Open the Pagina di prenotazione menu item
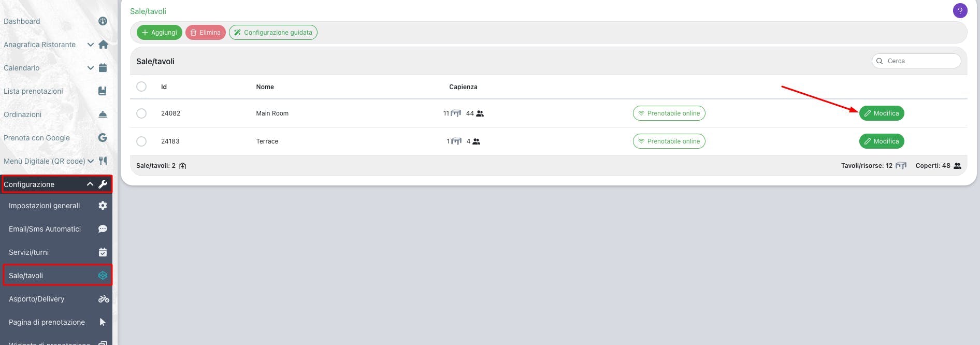Image resolution: width=980 pixels, height=345 pixels. click(47, 322)
